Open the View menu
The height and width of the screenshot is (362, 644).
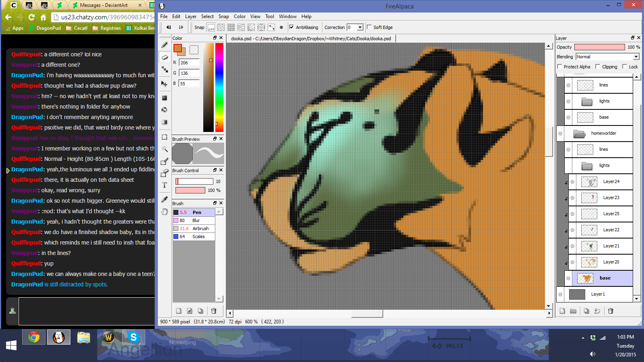[x=255, y=16]
